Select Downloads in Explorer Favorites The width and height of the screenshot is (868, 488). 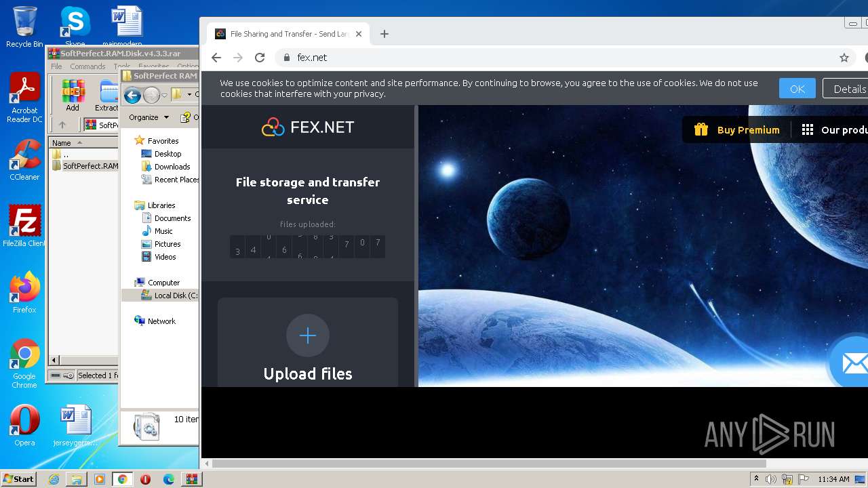click(x=172, y=167)
